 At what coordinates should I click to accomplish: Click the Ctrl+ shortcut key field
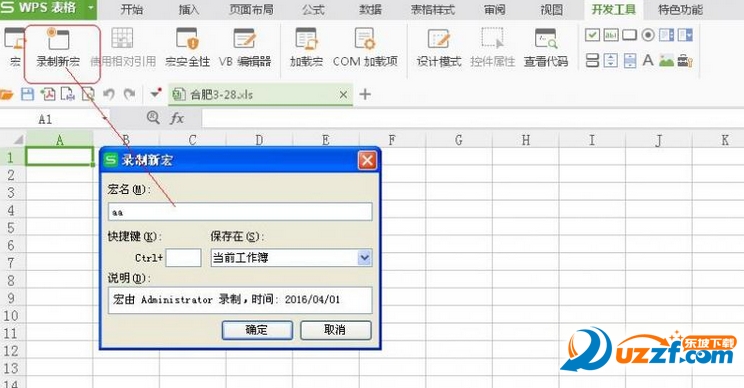(x=183, y=258)
